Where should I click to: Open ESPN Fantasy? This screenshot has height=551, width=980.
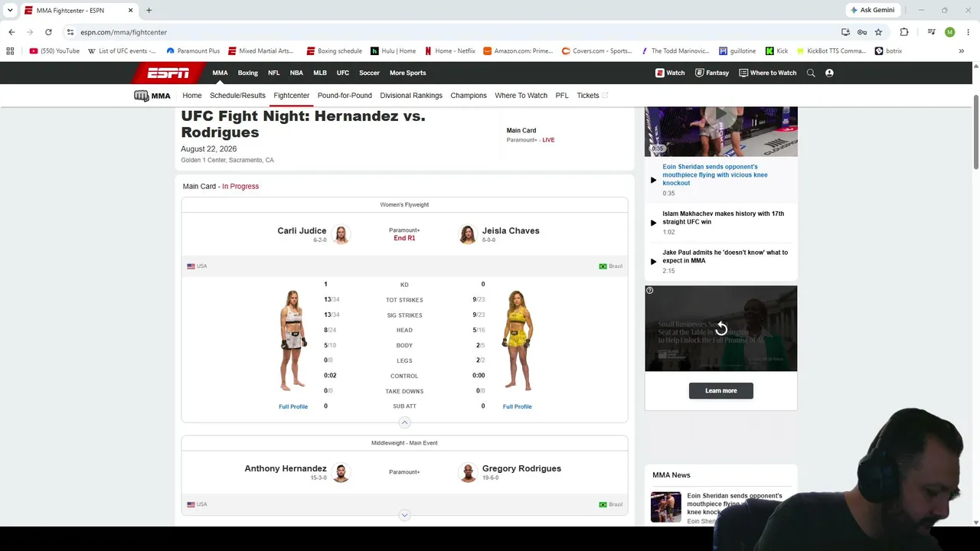(x=712, y=73)
